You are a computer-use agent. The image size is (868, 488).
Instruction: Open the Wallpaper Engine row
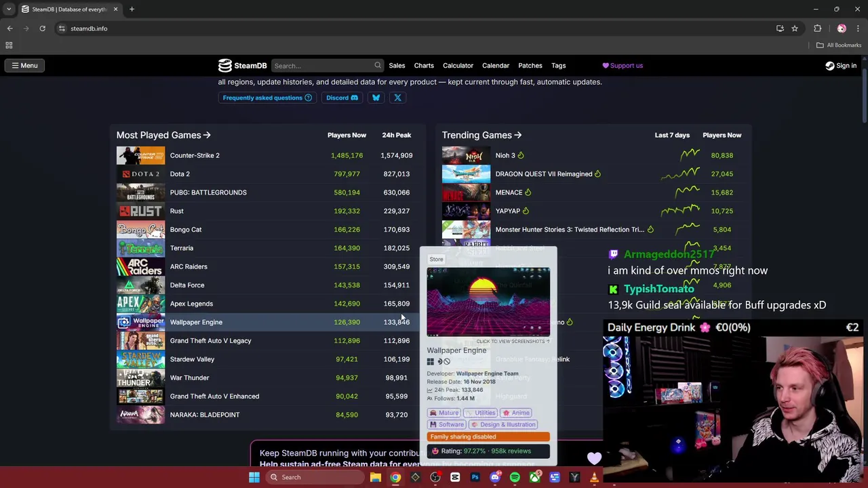click(264, 322)
